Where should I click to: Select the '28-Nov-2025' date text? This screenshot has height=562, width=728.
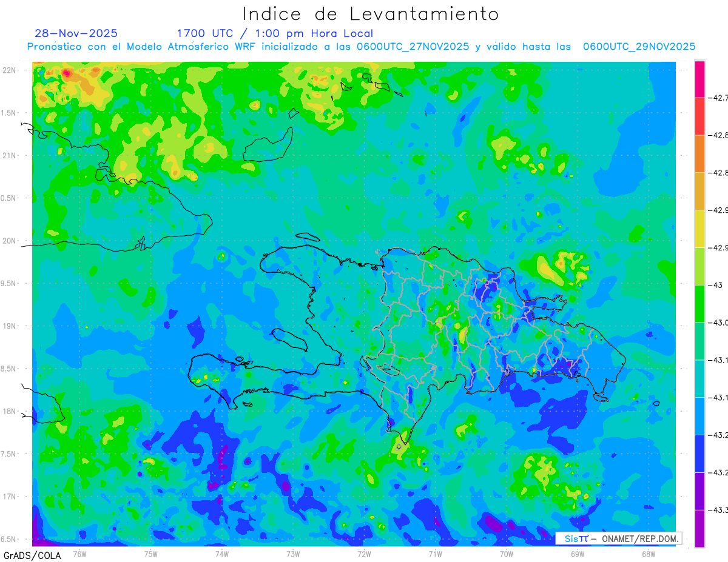point(76,33)
